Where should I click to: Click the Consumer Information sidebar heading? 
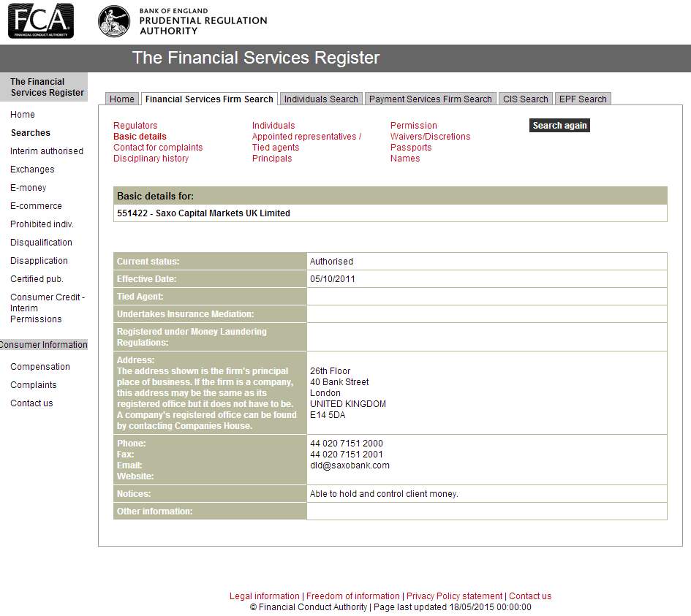[43, 345]
